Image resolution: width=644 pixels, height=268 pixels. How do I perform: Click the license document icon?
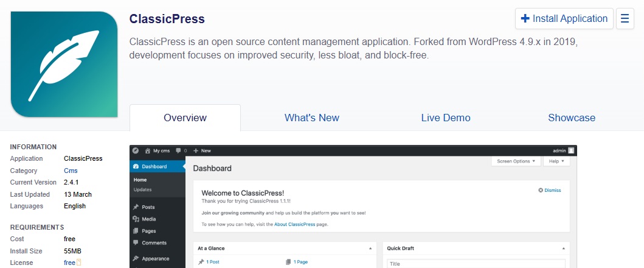click(78, 263)
